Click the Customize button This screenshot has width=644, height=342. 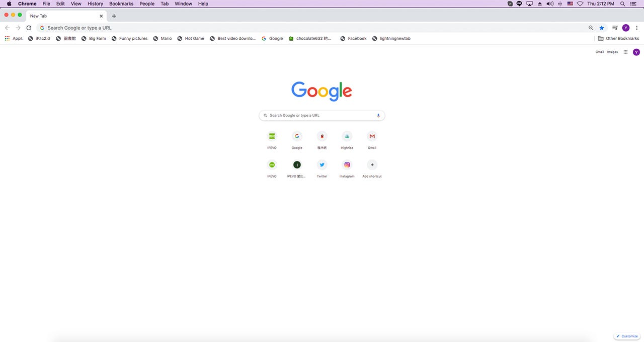pos(627,336)
